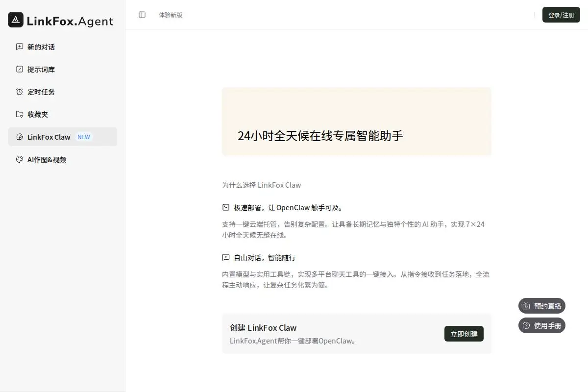Click the 体验新版 link
The height and width of the screenshot is (392, 588).
click(171, 15)
